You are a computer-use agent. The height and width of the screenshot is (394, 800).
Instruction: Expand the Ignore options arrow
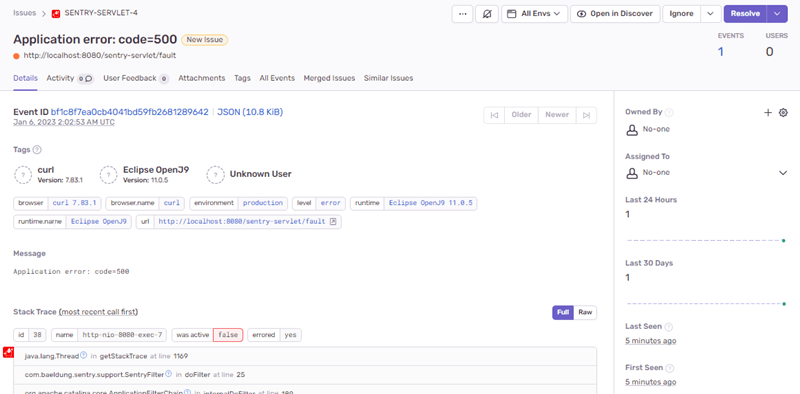711,14
